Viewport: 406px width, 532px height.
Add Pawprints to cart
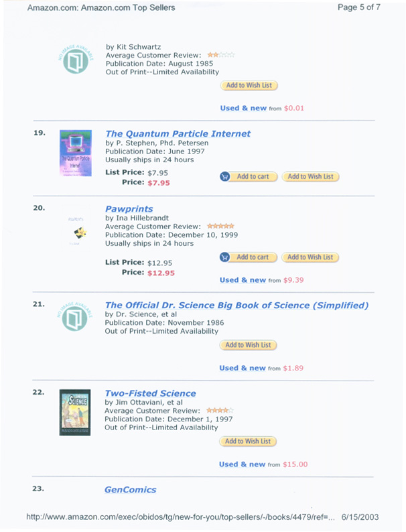(253, 257)
